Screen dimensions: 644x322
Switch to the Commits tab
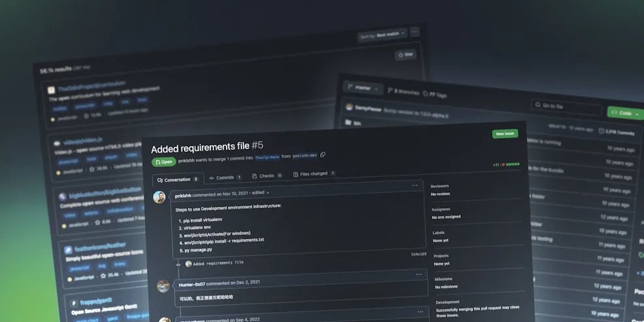[x=225, y=177]
